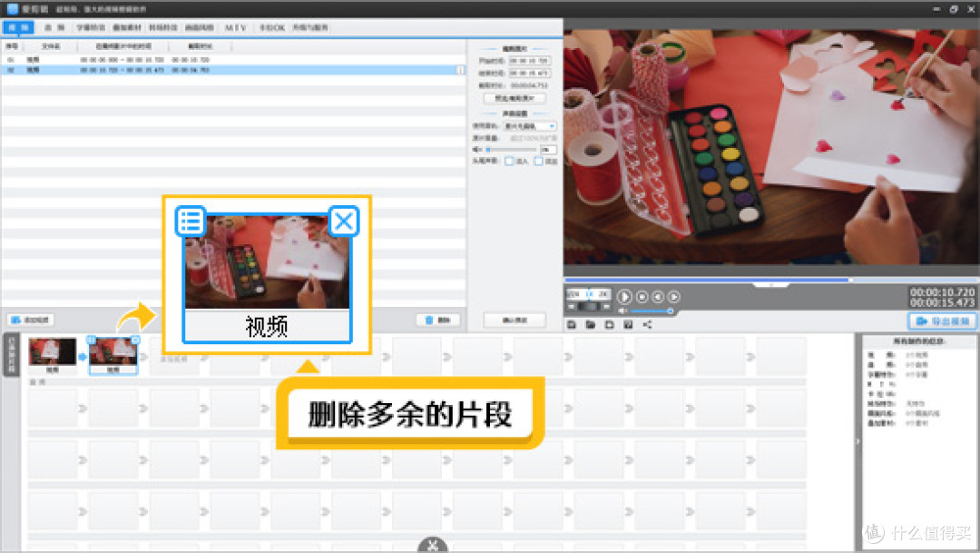The width and height of the screenshot is (980, 553).
Task: Click the list icon on second clip
Action: [x=92, y=340]
